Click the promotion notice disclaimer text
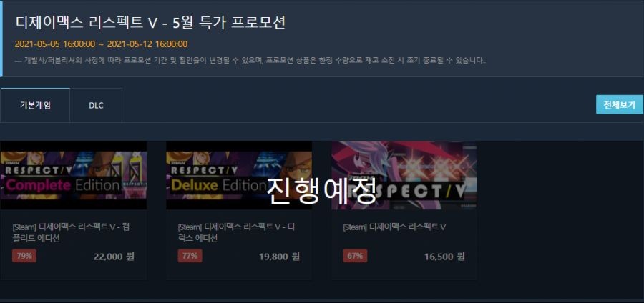Image resolution: width=644 pixels, height=303 pixels. click(250, 61)
